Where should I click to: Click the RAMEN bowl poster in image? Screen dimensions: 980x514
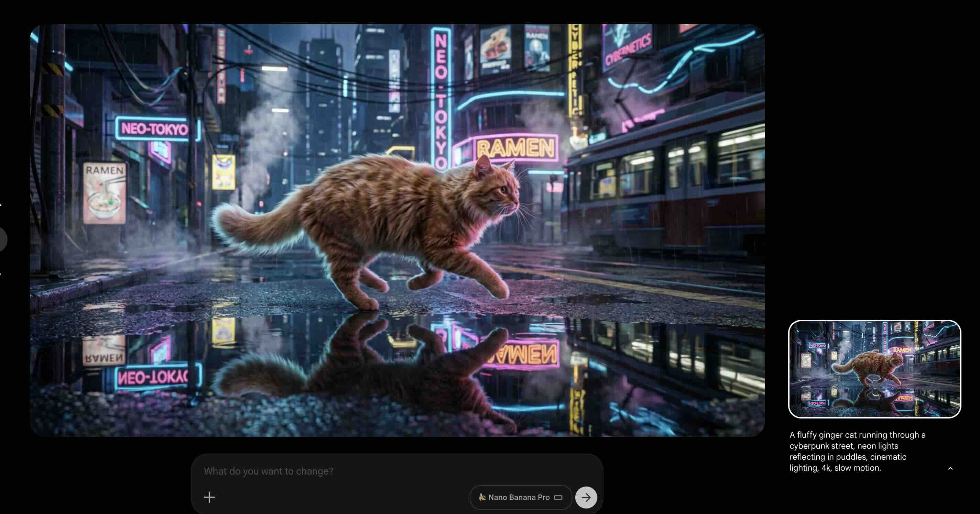point(104,193)
